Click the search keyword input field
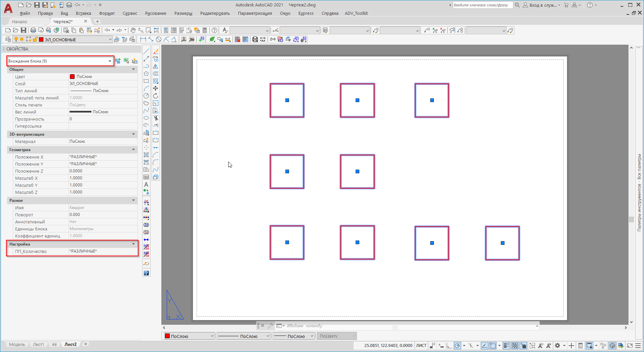The image size is (644, 352). 483,5
